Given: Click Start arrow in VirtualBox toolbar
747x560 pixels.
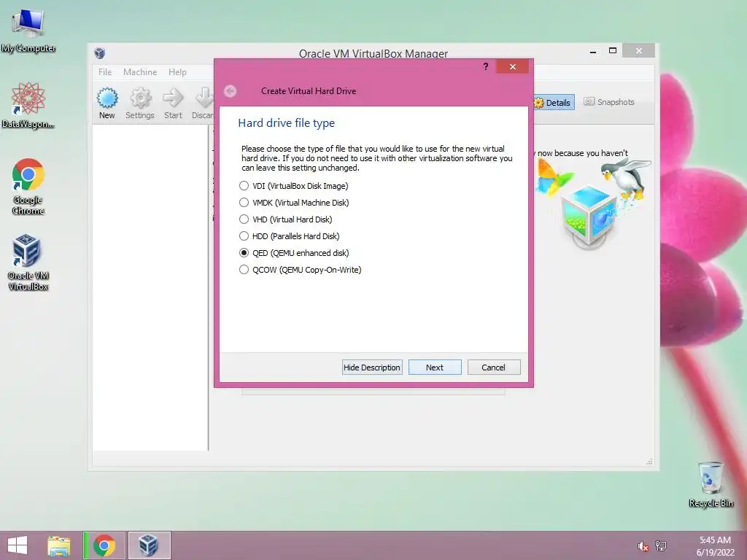Looking at the screenshot, I should [173, 103].
